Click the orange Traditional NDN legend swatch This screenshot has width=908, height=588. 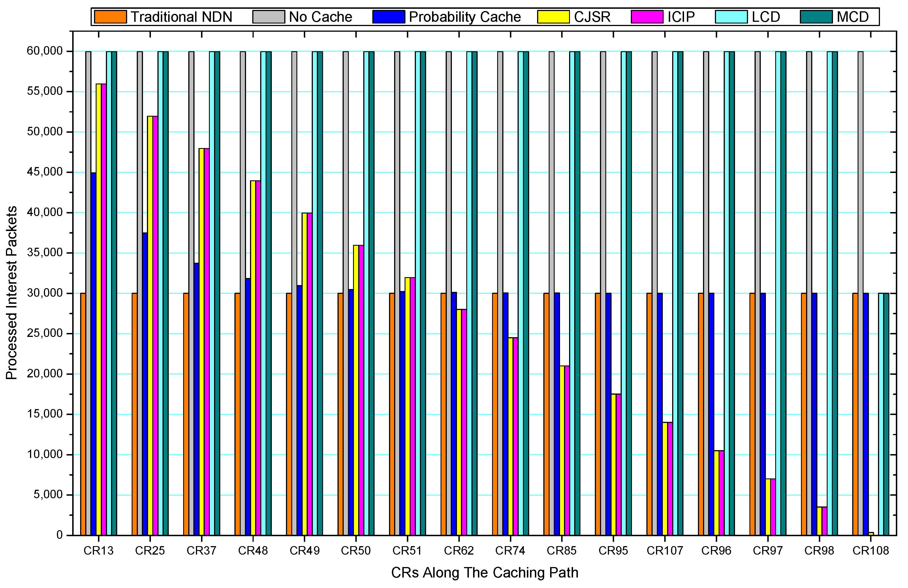pyautogui.click(x=110, y=17)
